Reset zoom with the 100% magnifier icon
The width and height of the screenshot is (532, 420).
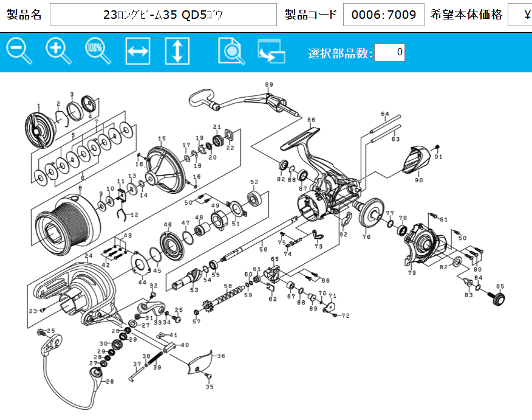click(98, 51)
